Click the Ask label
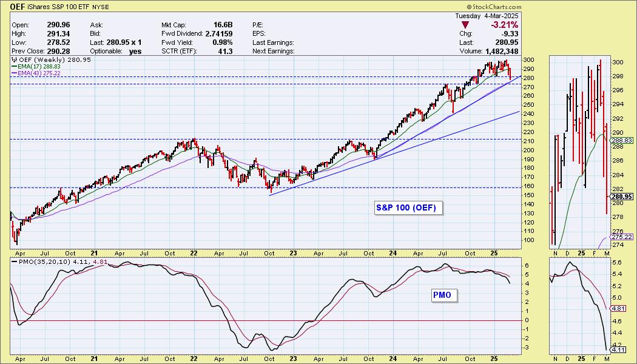 (x=96, y=25)
